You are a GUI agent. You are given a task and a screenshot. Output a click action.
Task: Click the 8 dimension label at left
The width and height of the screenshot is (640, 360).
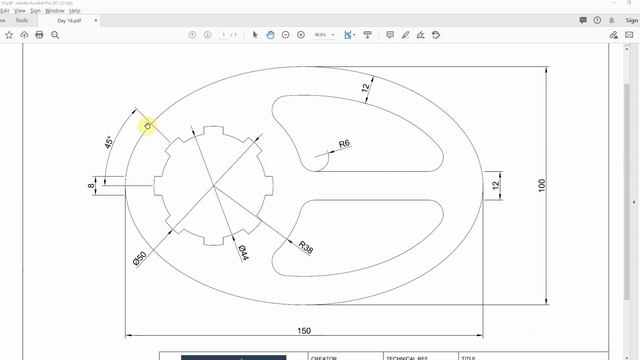pos(91,186)
